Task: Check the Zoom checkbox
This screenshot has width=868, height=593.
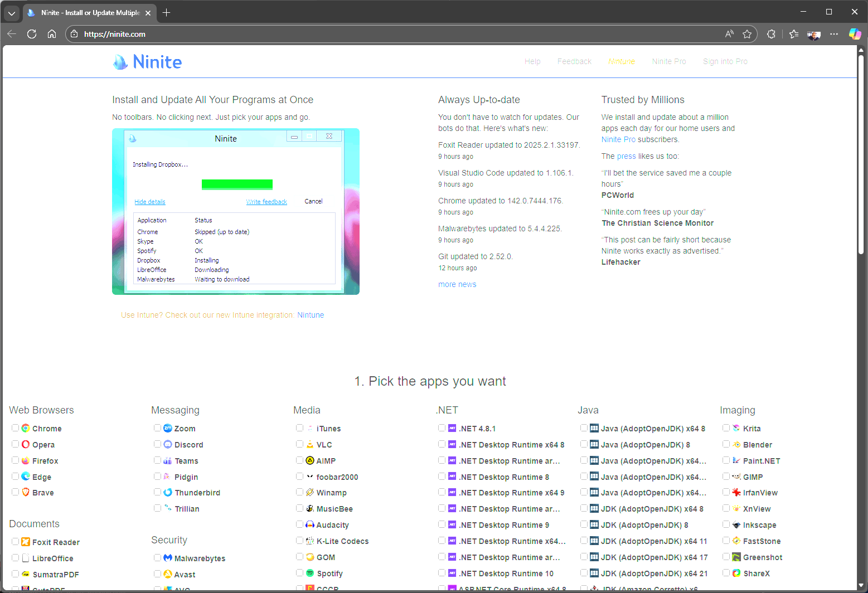Action: click(x=157, y=427)
